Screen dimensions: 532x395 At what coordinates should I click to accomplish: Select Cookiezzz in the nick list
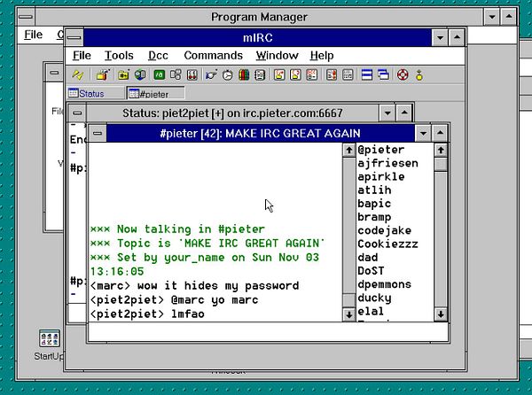(387, 244)
